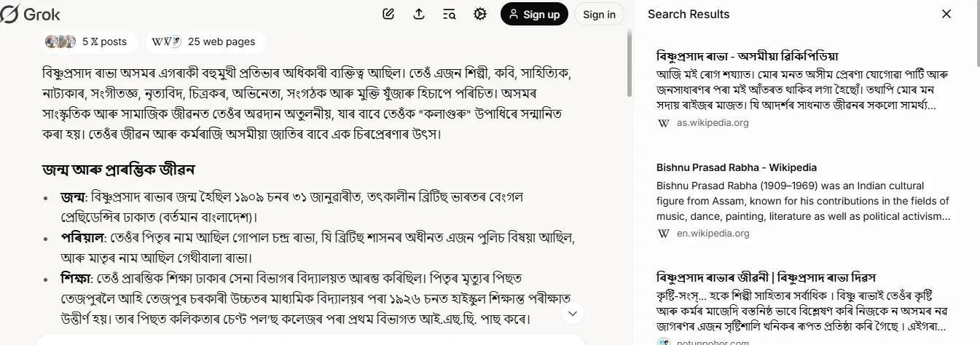Click the en.wikipedia.org source link
980x345 pixels.
(713, 234)
